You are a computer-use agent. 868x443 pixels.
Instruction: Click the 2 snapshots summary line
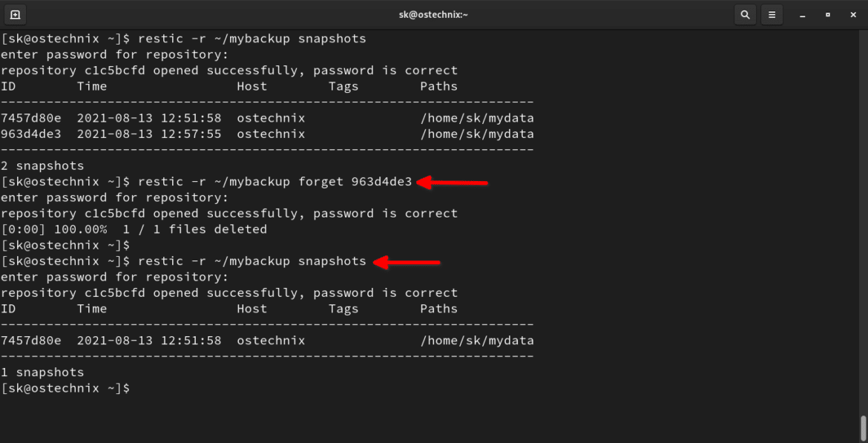pos(45,165)
